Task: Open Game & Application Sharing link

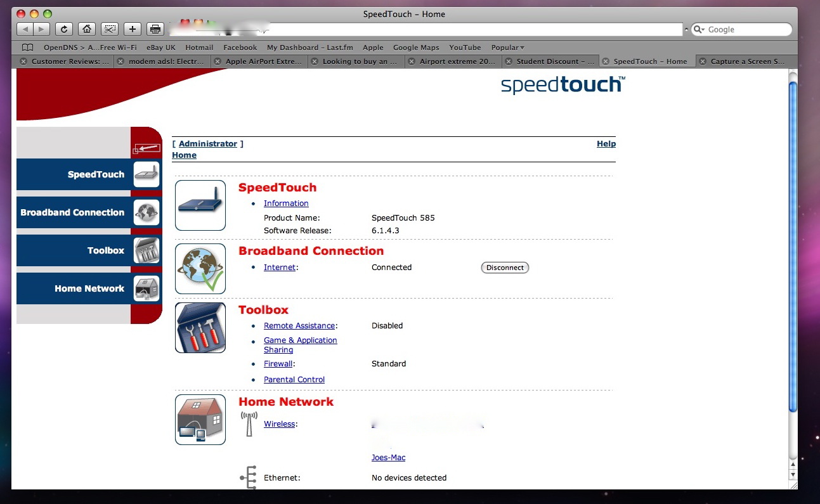Action: pos(301,345)
